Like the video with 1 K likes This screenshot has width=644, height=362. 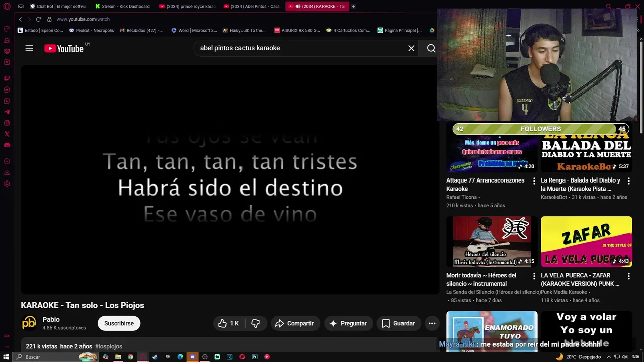click(x=228, y=323)
